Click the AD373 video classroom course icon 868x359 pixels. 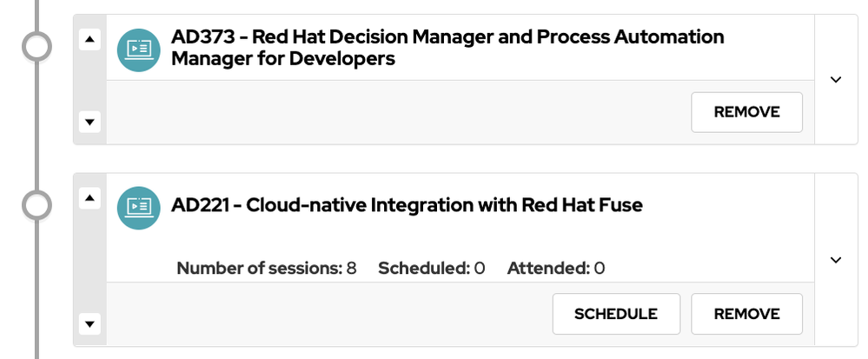[x=138, y=48]
